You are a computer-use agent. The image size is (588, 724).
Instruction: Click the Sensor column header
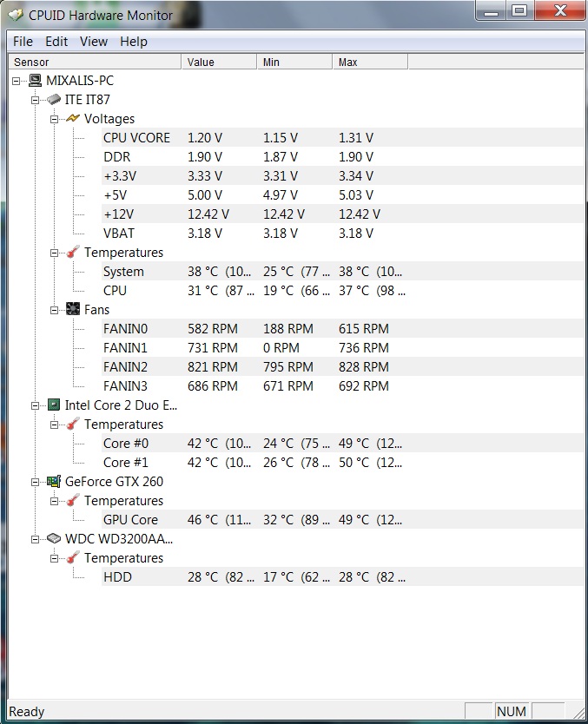[95, 62]
